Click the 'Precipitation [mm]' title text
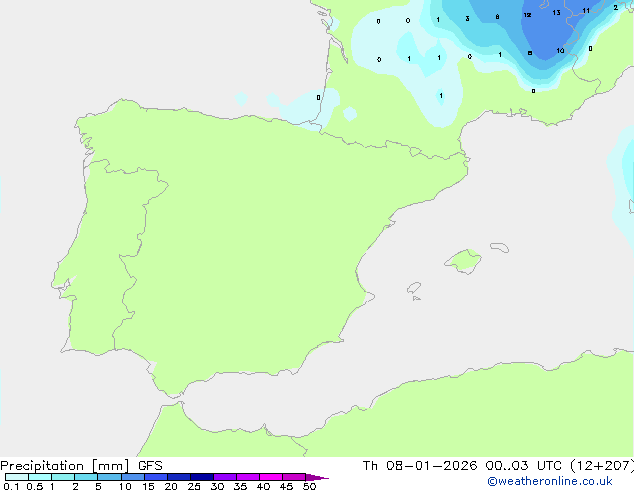 pos(65,466)
